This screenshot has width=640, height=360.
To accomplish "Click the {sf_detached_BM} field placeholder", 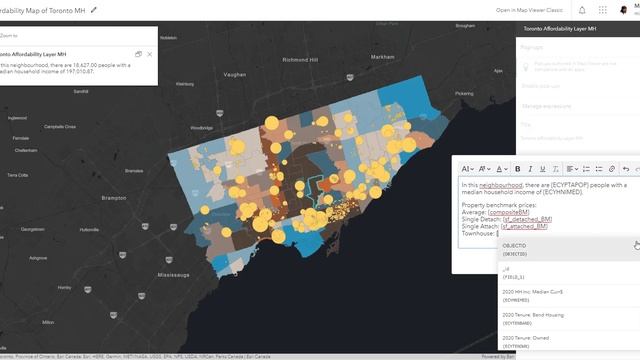I will pos(527,219).
